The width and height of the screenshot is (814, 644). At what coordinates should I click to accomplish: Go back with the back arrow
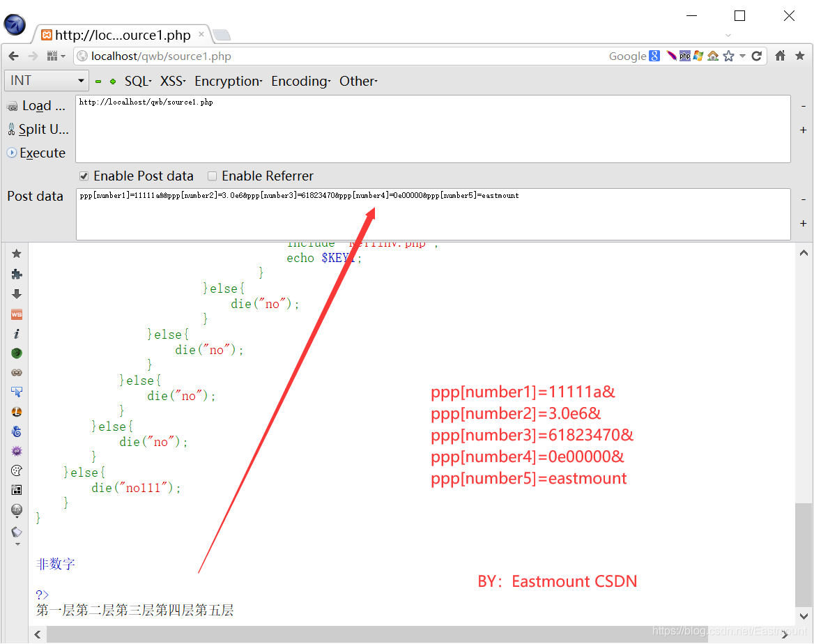coord(14,56)
